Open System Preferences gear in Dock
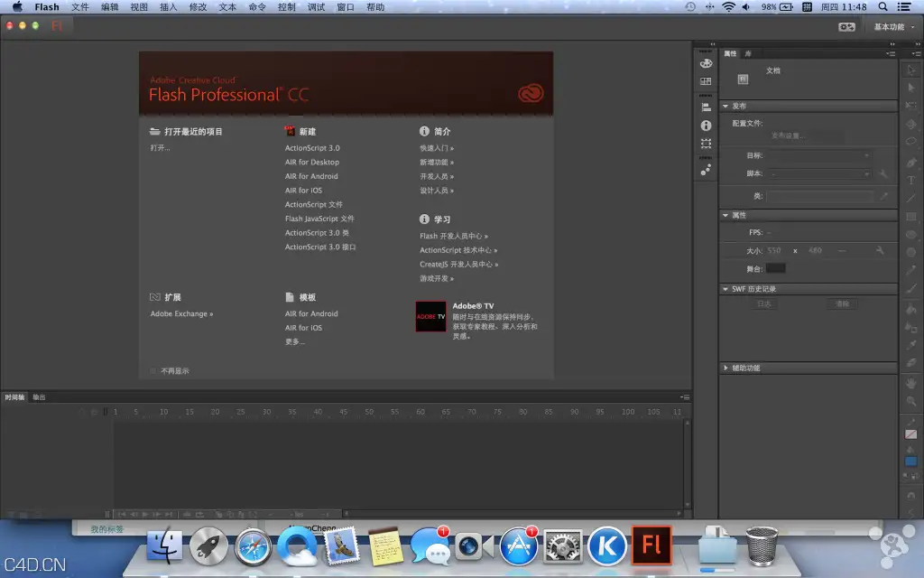Screen dimensions: 924x578 (563, 546)
